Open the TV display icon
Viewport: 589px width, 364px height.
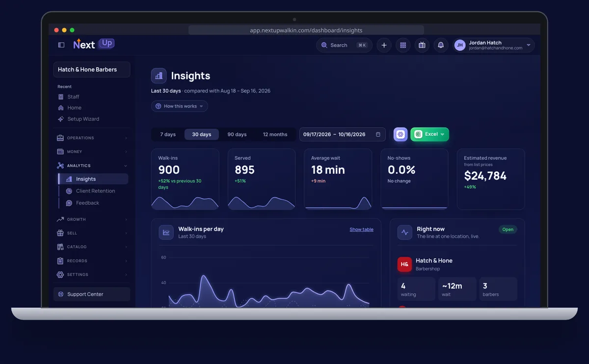pos(422,45)
